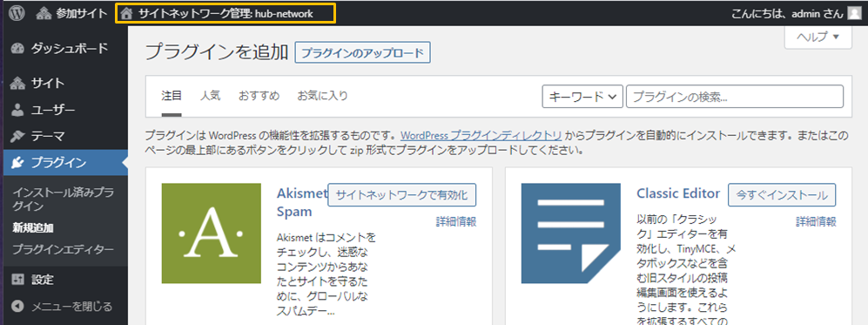This screenshot has width=868, height=325.
Task: Open 詳細情報 for Akismet
Action: [456, 222]
